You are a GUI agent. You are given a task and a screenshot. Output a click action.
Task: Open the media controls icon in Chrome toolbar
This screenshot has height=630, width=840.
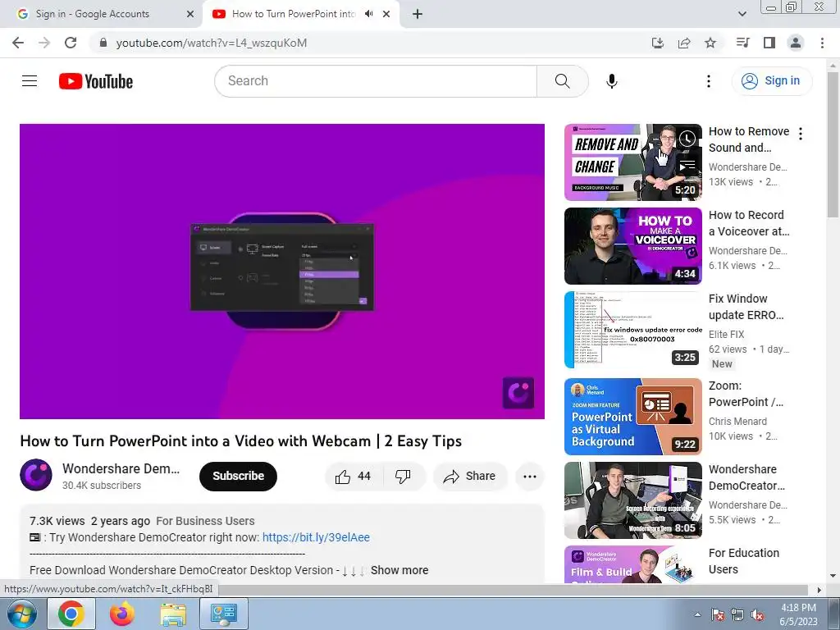coord(742,43)
